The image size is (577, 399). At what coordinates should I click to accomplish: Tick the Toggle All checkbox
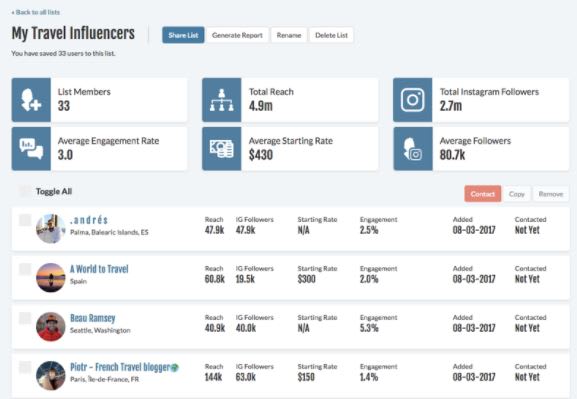[x=25, y=191]
